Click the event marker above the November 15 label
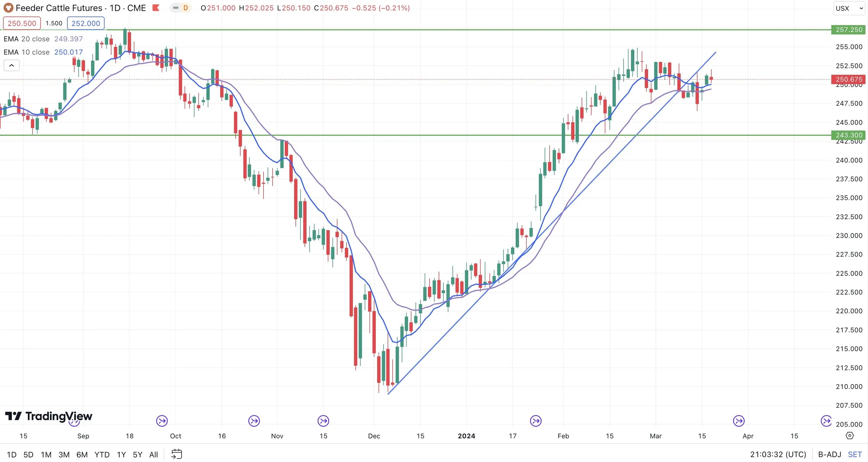The width and height of the screenshot is (868, 462). click(x=323, y=421)
